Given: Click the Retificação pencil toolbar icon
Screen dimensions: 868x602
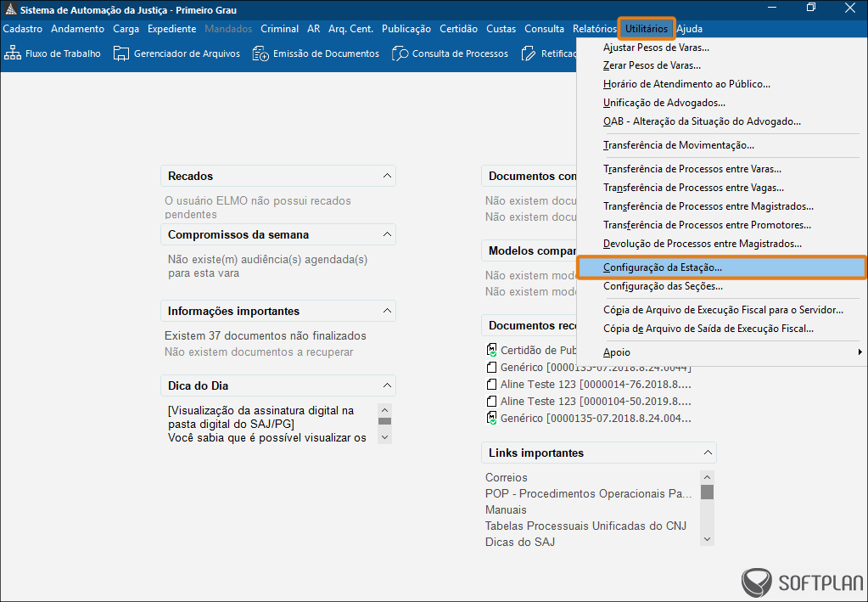Looking at the screenshot, I should 529,53.
